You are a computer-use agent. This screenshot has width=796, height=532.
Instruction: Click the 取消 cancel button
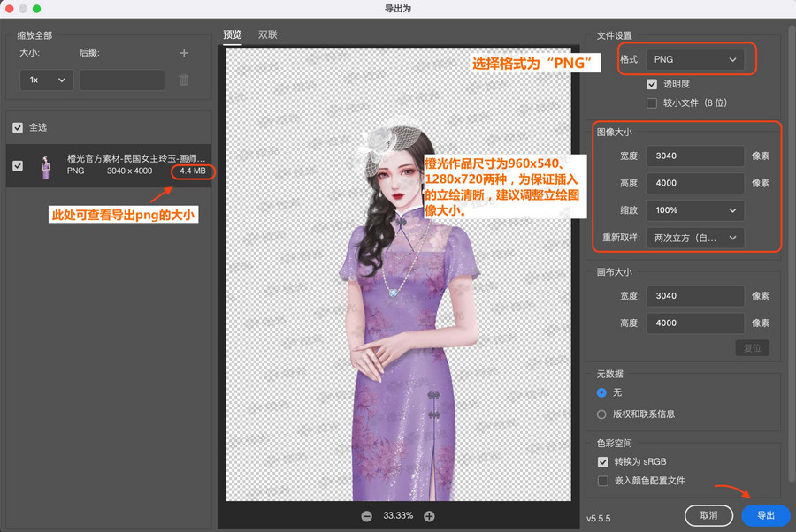708,515
